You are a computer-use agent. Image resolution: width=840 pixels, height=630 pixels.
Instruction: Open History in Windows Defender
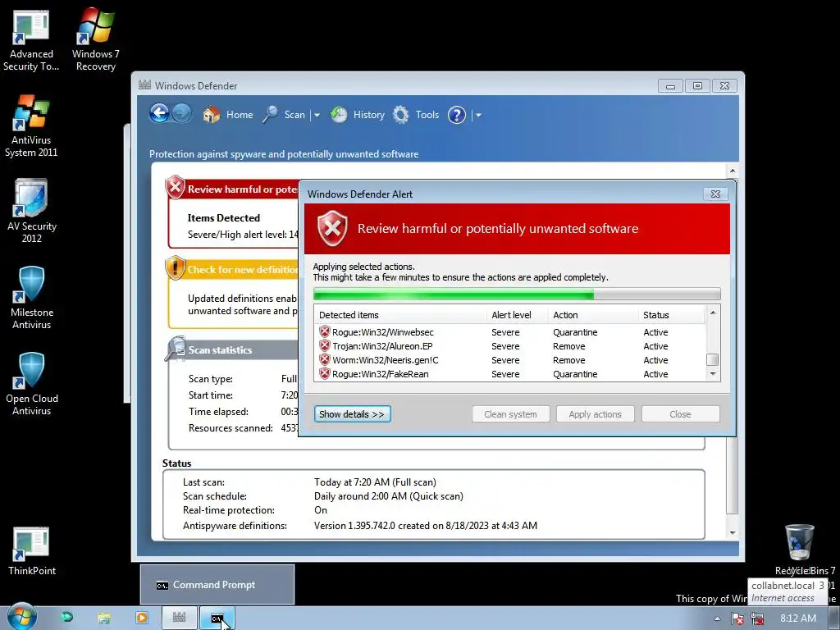[x=358, y=115]
